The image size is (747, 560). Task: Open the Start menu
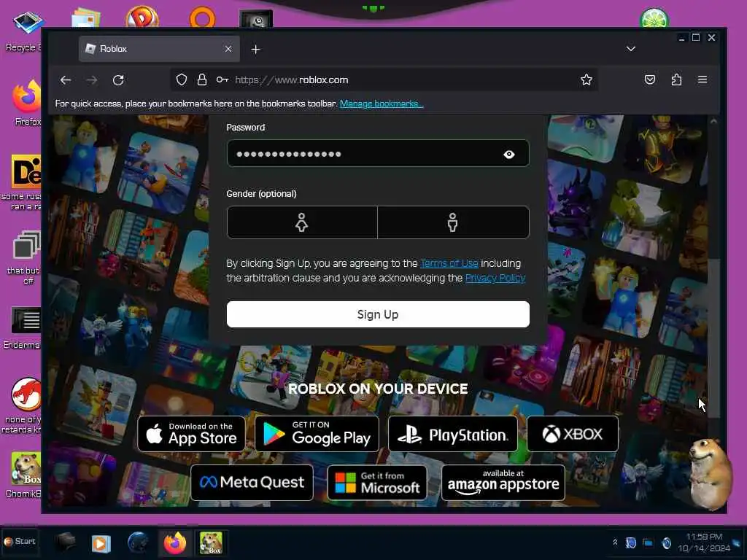pos(20,542)
